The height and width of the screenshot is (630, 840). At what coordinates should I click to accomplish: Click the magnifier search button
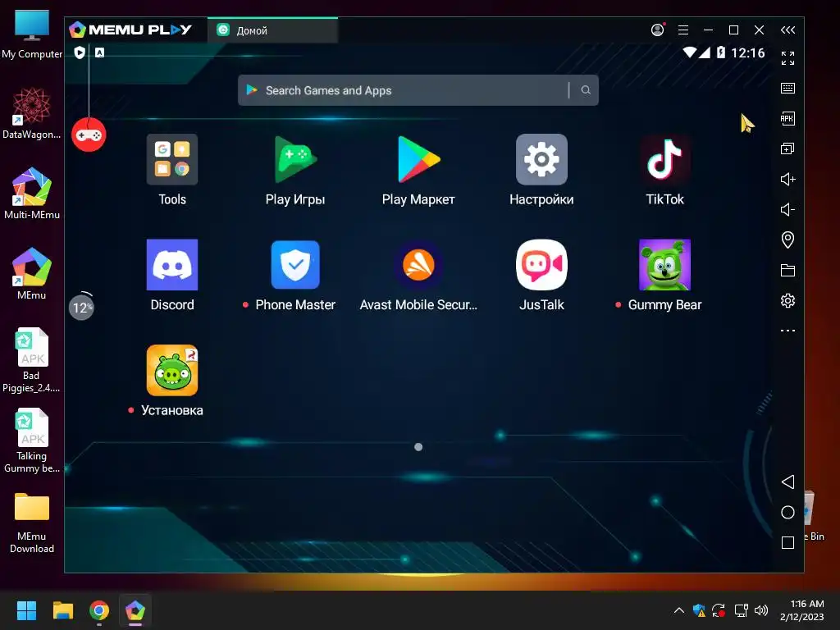[x=586, y=90]
